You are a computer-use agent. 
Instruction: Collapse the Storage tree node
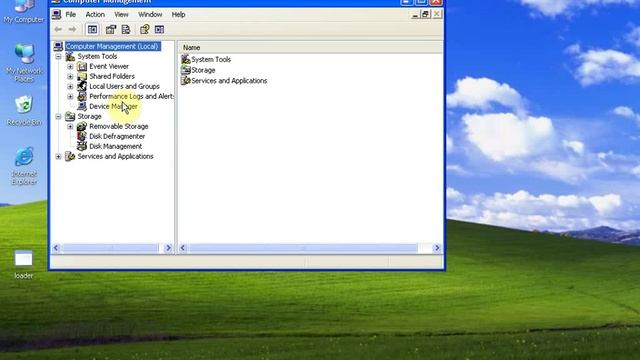pos(58,116)
